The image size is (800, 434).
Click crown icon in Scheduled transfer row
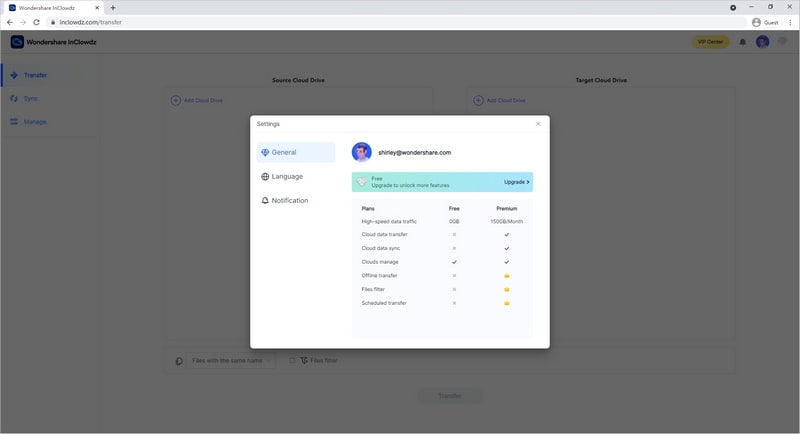[x=507, y=303]
